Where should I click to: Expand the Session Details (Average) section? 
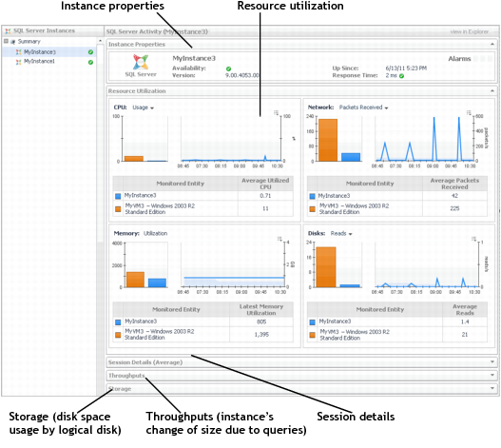point(492,362)
